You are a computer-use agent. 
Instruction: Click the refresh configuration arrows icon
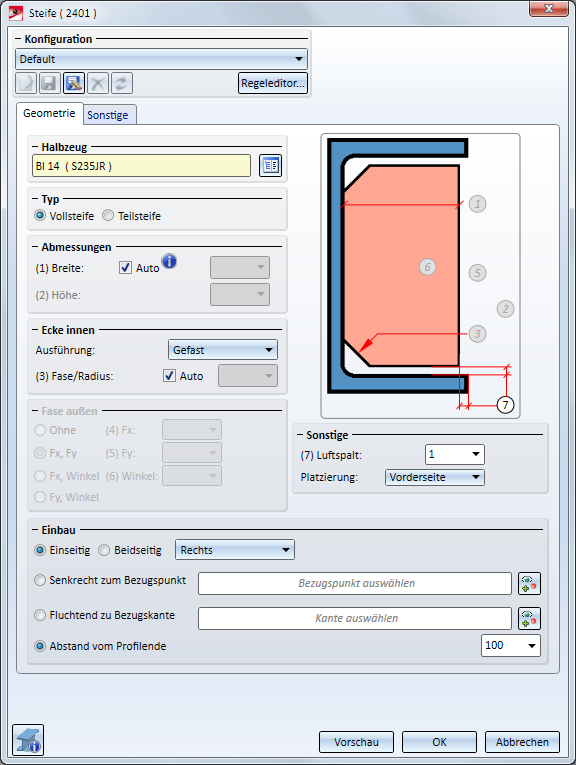pyautogui.click(x=121, y=83)
